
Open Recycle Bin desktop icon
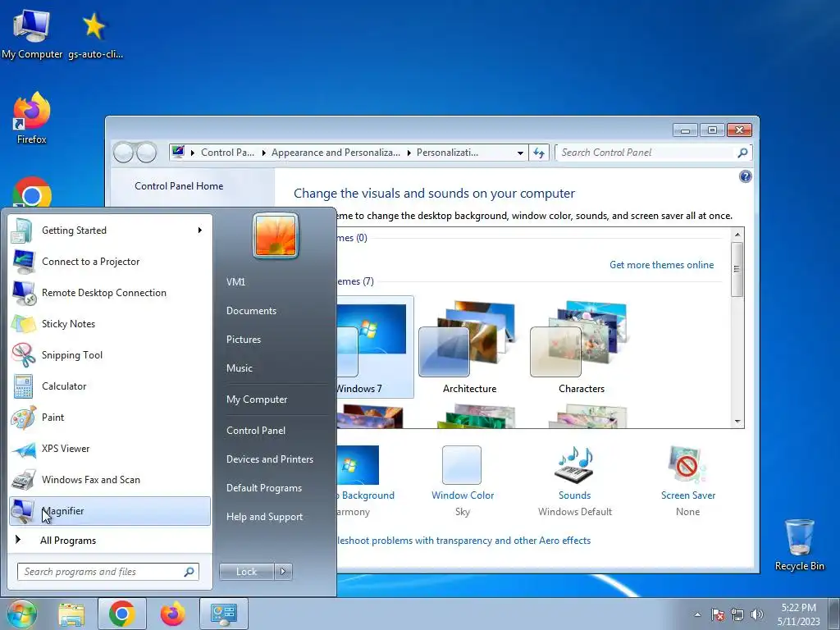tap(799, 546)
